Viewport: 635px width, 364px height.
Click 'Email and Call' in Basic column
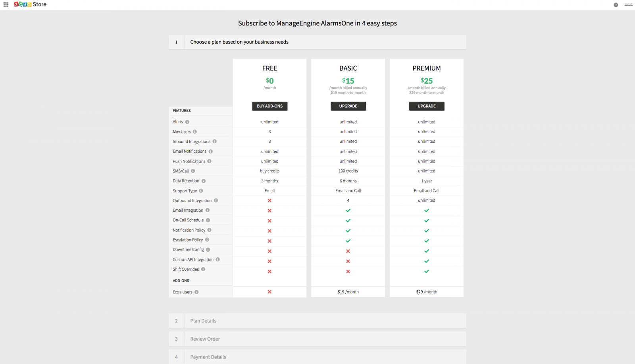click(348, 191)
